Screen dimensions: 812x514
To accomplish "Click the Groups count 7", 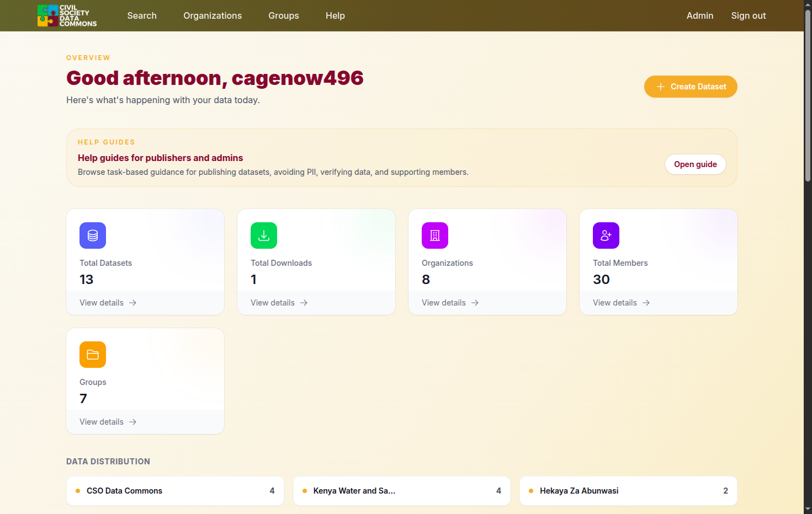I will click(x=83, y=399).
